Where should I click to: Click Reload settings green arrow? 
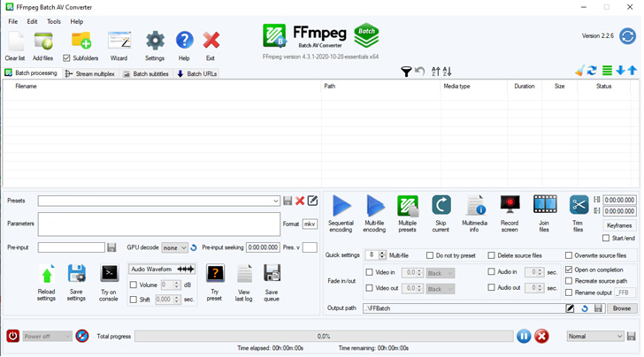tap(47, 274)
